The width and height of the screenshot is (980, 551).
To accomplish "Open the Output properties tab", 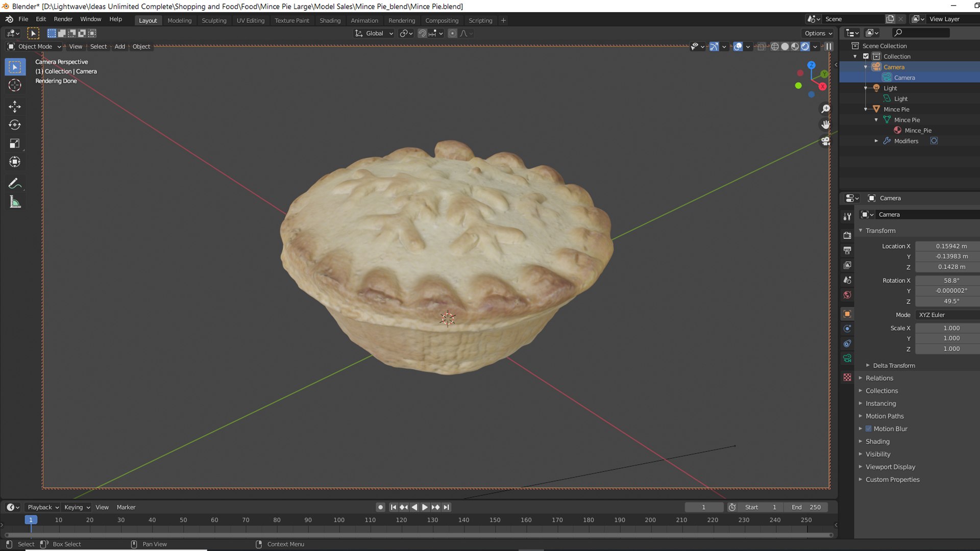I will [x=847, y=250].
